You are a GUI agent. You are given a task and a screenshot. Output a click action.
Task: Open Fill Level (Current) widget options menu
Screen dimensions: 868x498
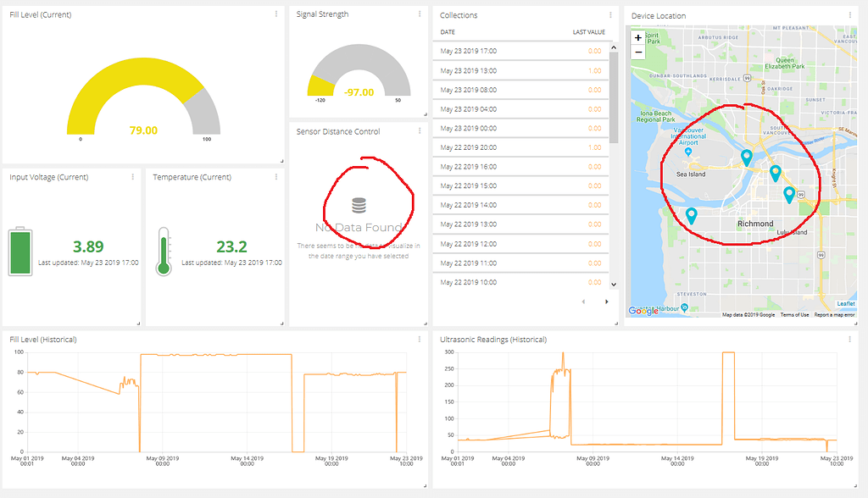276,14
